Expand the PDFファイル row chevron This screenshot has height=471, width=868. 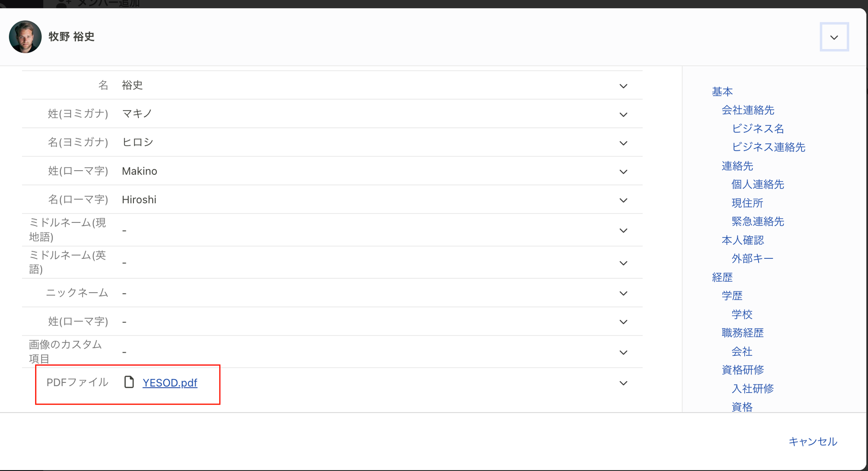pos(623,383)
